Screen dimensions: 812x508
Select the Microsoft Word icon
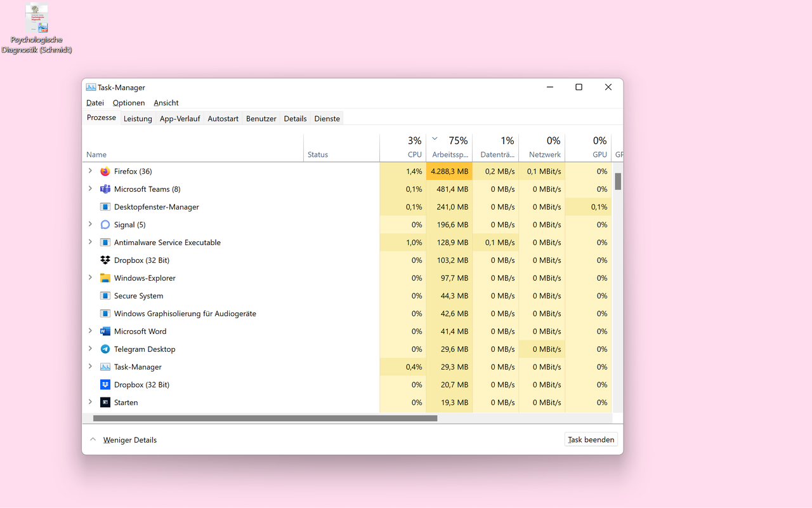point(105,331)
